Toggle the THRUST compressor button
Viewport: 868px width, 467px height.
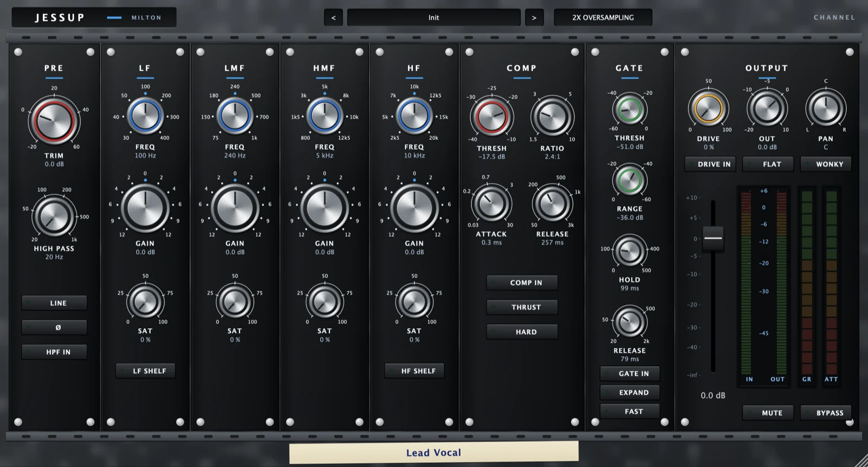[522, 307]
